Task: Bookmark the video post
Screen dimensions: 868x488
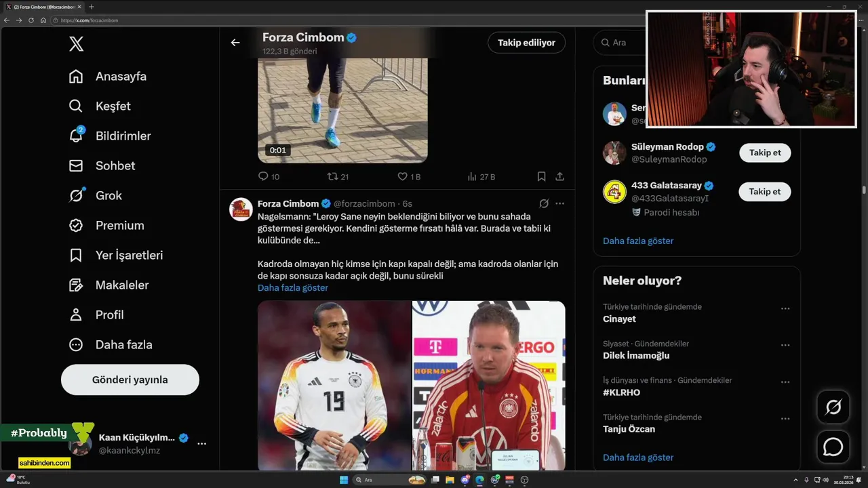Action: [x=541, y=176]
